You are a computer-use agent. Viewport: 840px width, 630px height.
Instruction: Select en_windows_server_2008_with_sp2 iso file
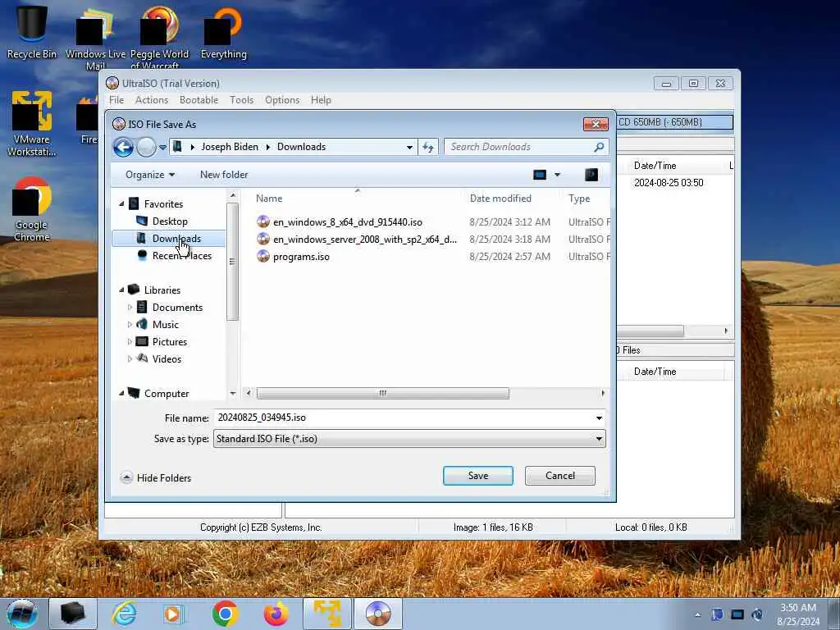(365, 240)
